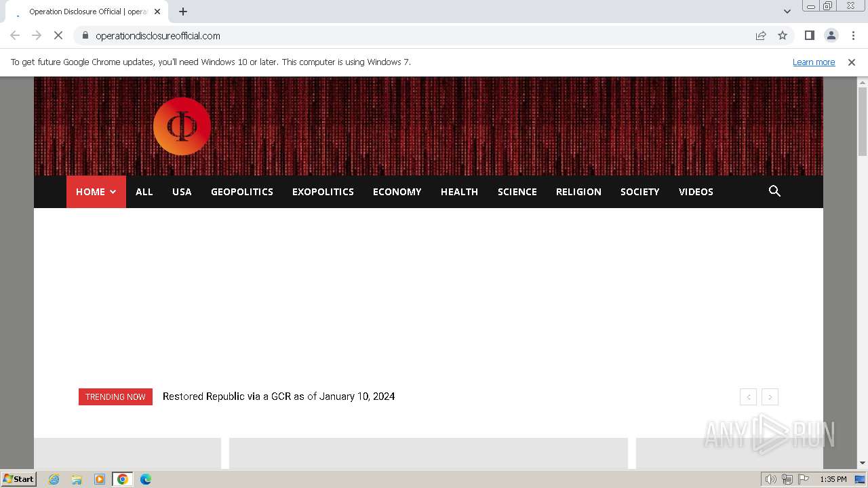Click the 1:35 PM taskbar clock
868x488 pixels.
pos(833,479)
